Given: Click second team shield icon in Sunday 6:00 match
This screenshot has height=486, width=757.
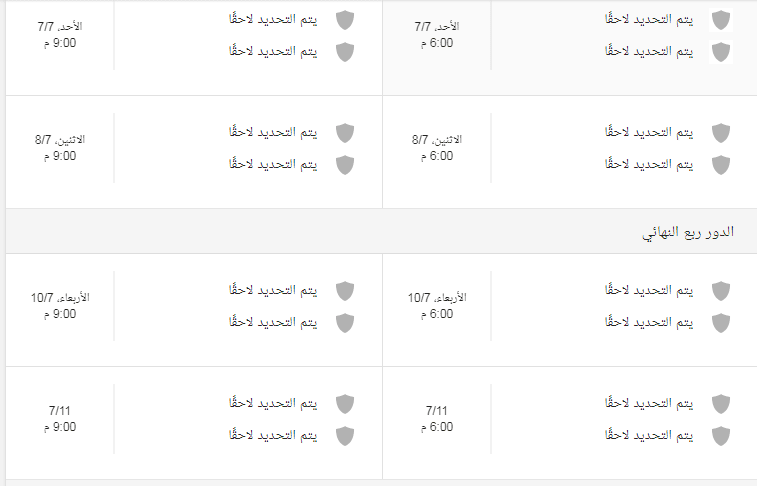Looking at the screenshot, I should point(721,52).
